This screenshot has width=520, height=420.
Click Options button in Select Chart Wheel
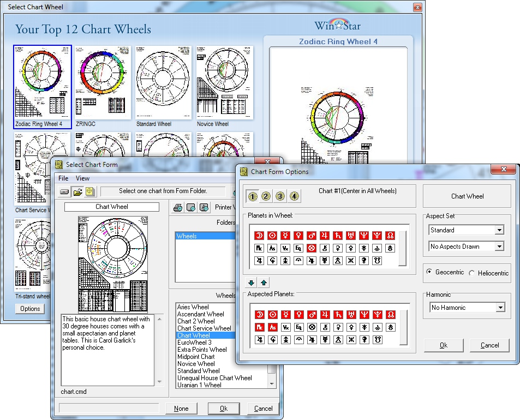point(30,309)
